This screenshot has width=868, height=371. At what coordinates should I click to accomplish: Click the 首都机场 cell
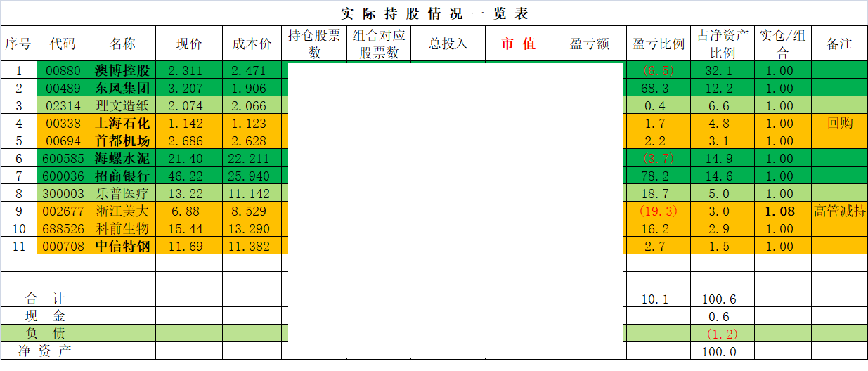(122, 141)
